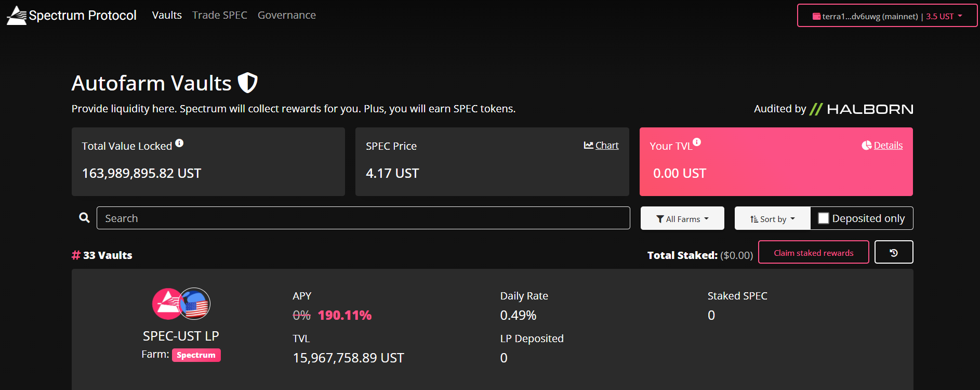The width and height of the screenshot is (980, 390).
Task: Click the shield icon beside Autofarm Vaults
Action: pos(247,83)
